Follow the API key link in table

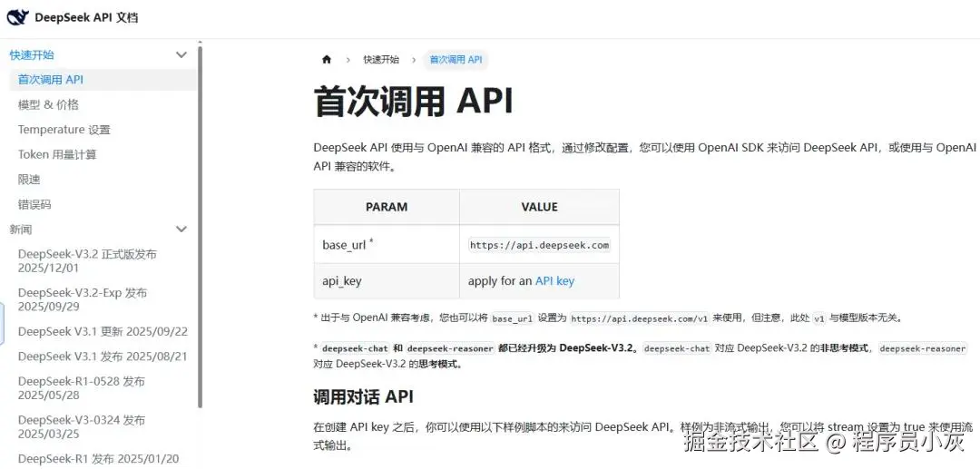554,281
